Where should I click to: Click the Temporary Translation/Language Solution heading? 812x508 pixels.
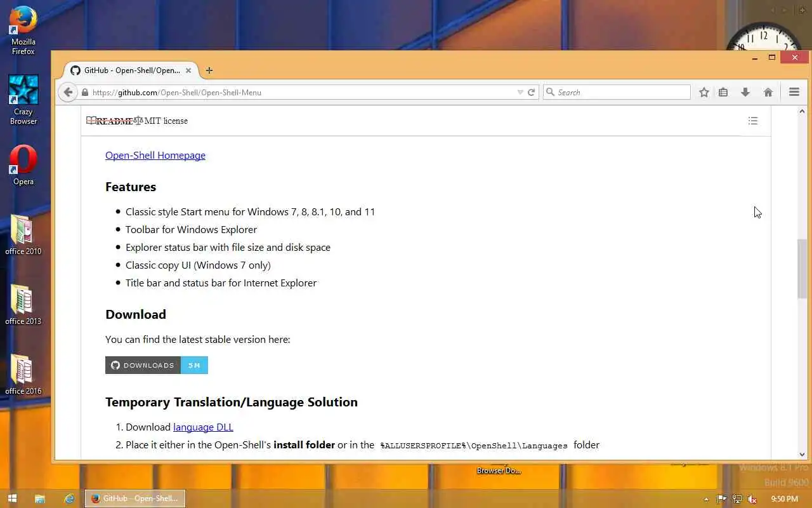[x=232, y=402]
